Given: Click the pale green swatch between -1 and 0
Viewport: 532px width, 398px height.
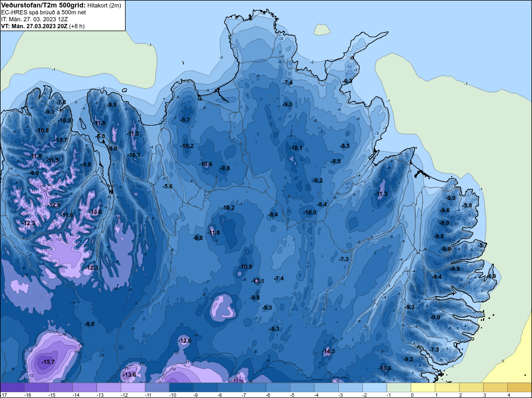Looking at the screenshot, I should pyautogui.click(x=398, y=387).
